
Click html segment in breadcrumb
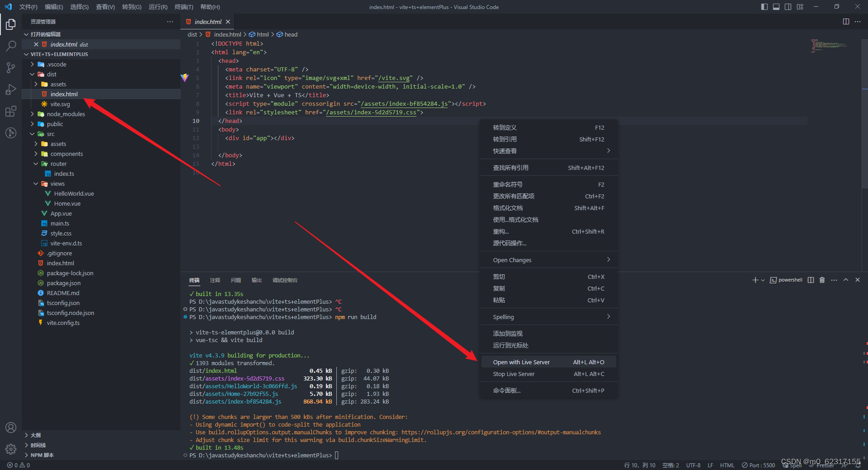click(259, 34)
